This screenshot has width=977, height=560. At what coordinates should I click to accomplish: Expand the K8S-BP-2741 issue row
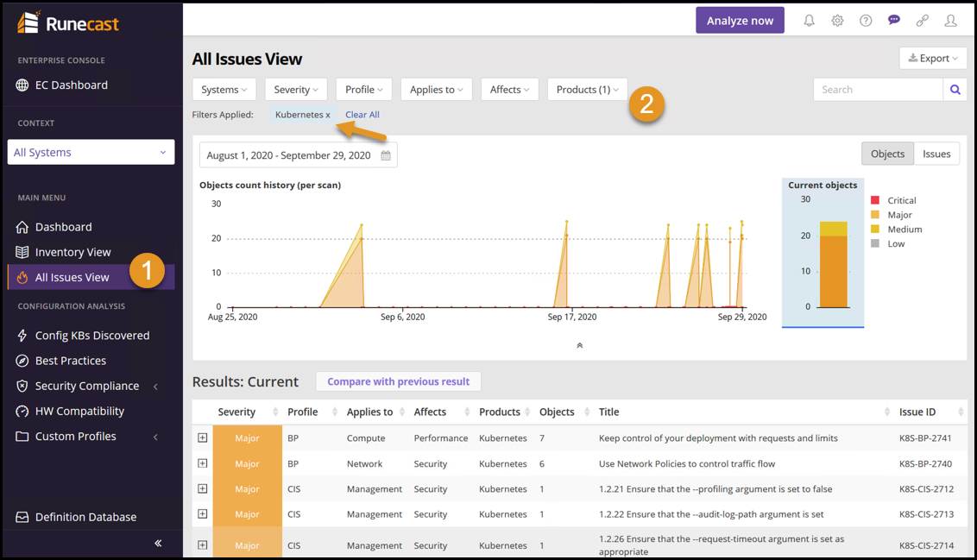click(x=203, y=438)
